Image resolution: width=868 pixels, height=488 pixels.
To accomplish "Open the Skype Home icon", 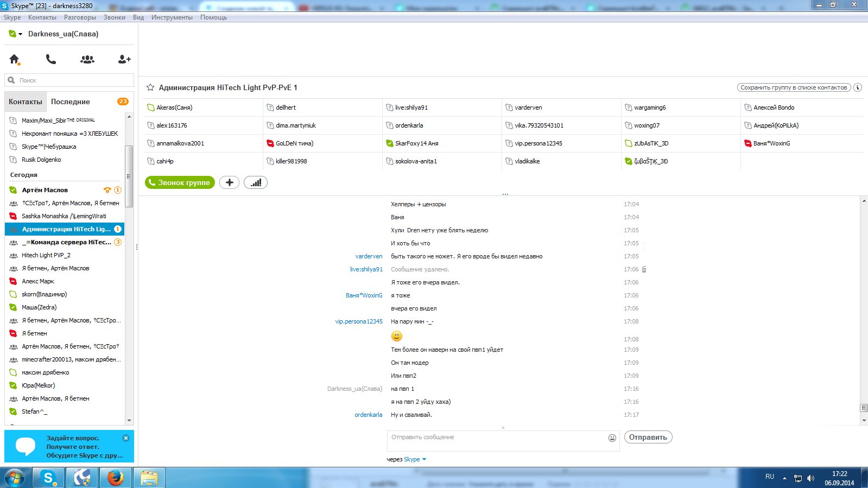I will [15, 59].
